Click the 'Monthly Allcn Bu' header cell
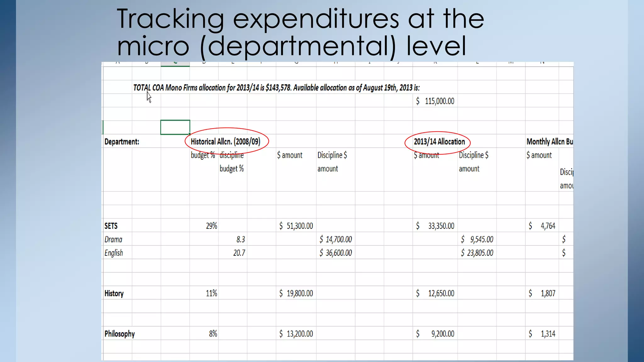644x362 pixels. [x=550, y=142]
